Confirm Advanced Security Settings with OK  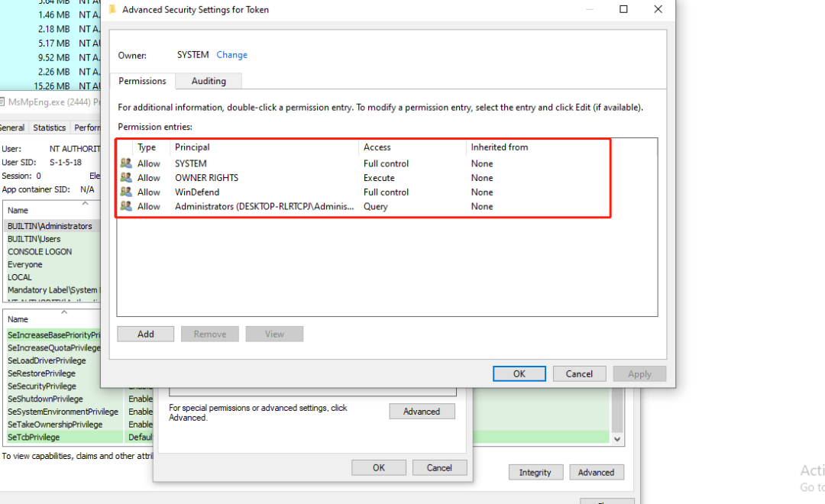[x=519, y=373]
